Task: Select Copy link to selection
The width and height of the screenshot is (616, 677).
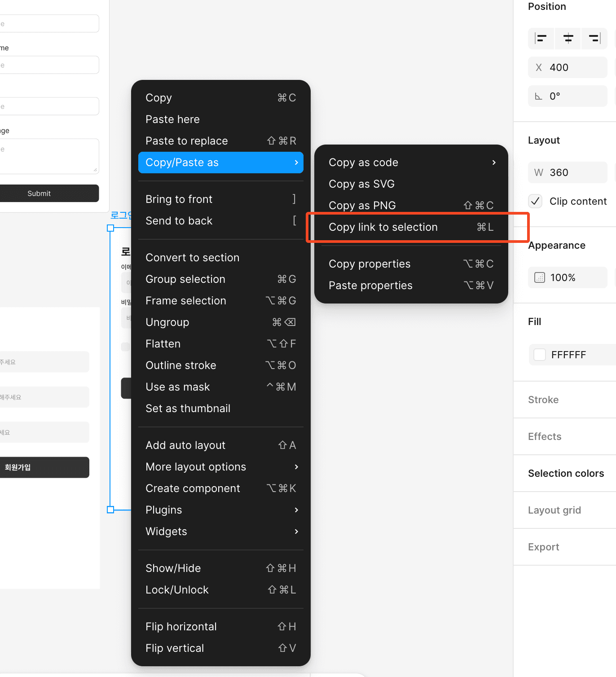Action: tap(411, 227)
